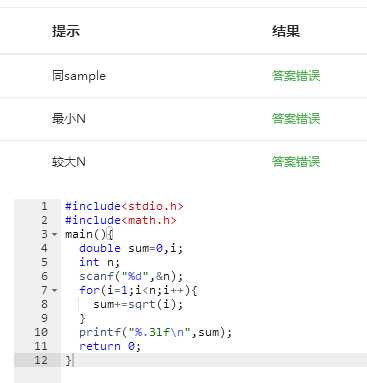Screen dimensions: 367x383
Task: Click the scanf("%d",&n); statement
Action: pos(131,277)
